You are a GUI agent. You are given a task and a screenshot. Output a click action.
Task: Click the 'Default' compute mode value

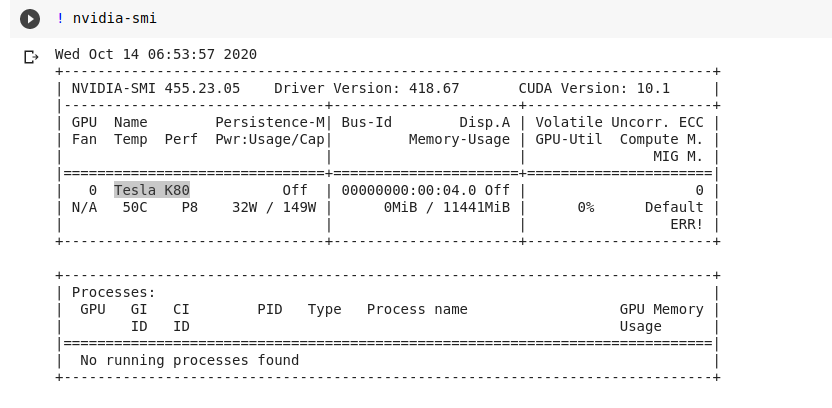tap(674, 207)
